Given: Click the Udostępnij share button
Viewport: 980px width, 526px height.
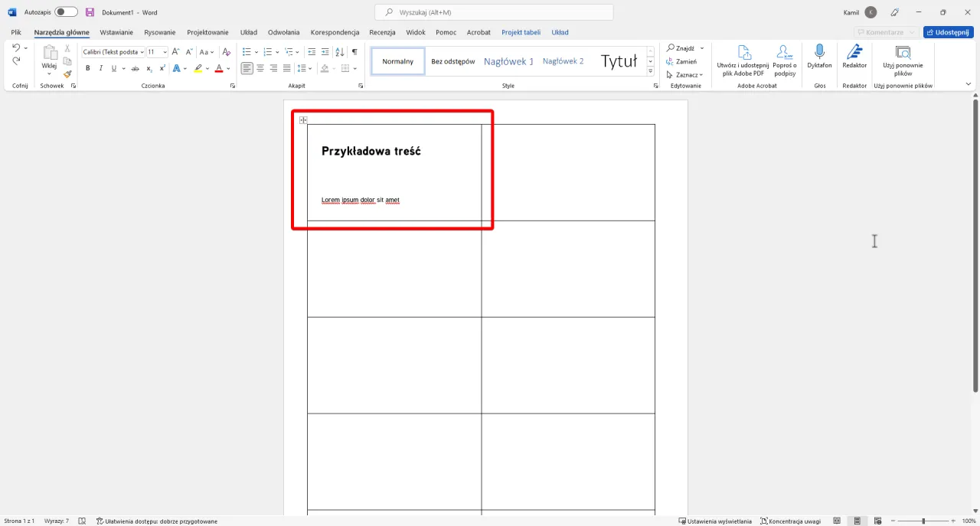Looking at the screenshot, I should (948, 32).
